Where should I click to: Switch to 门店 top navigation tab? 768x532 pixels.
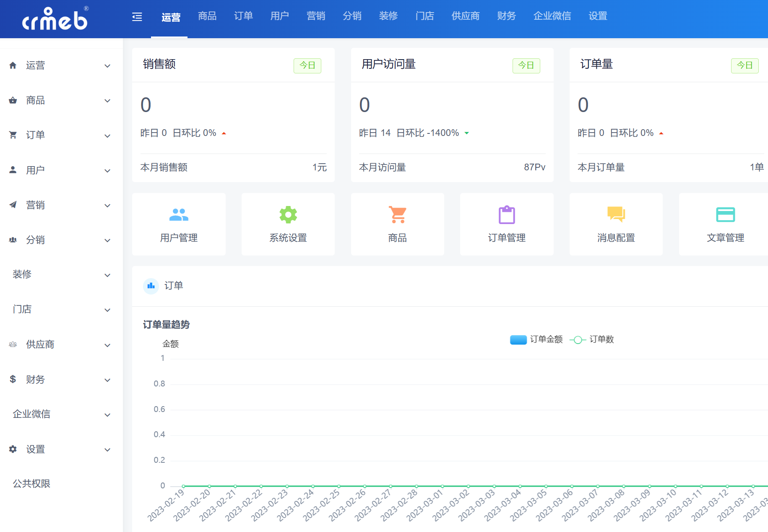(425, 16)
